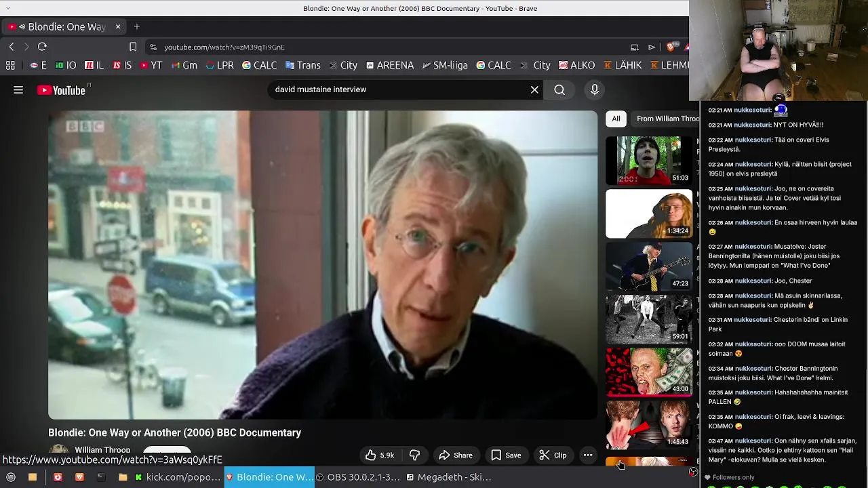868x488 pixels.
Task: Open the 59:01 black-and-white video thumbnail
Action: (649, 319)
